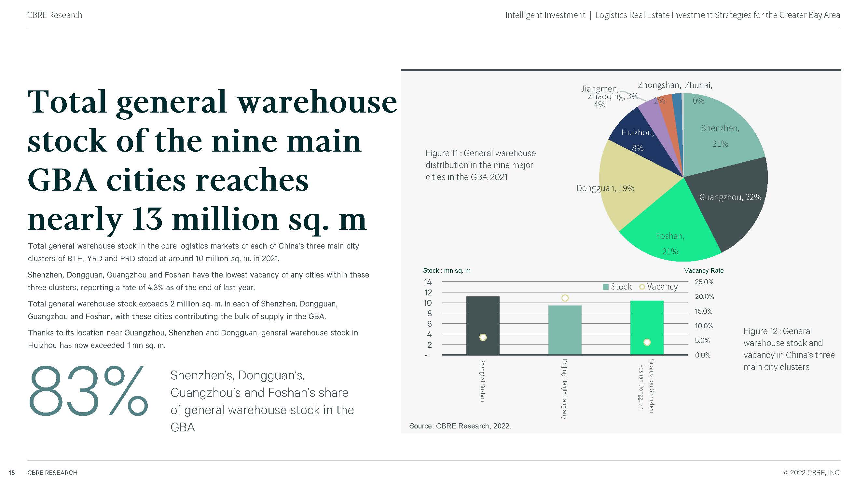Click the Figure 12 caption text
This screenshot has height=488, width=868.
tap(789, 349)
